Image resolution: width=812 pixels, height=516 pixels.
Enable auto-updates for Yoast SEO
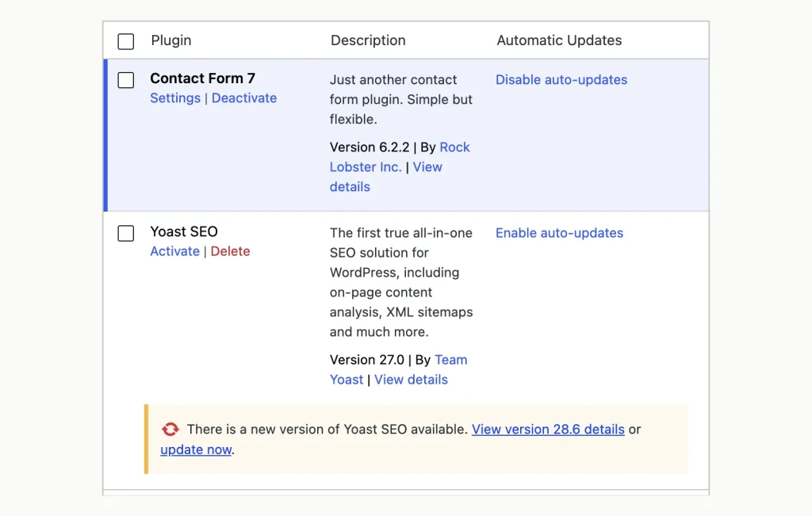pos(559,233)
